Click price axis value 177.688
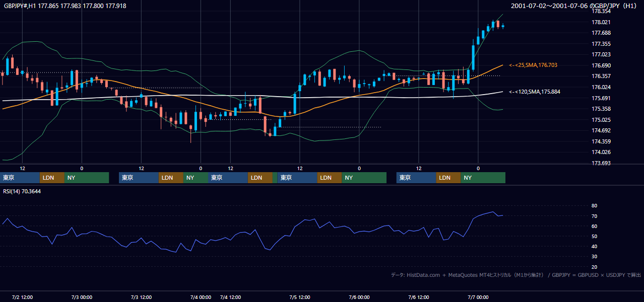Viewport: 644px width, 302px height. click(601, 33)
